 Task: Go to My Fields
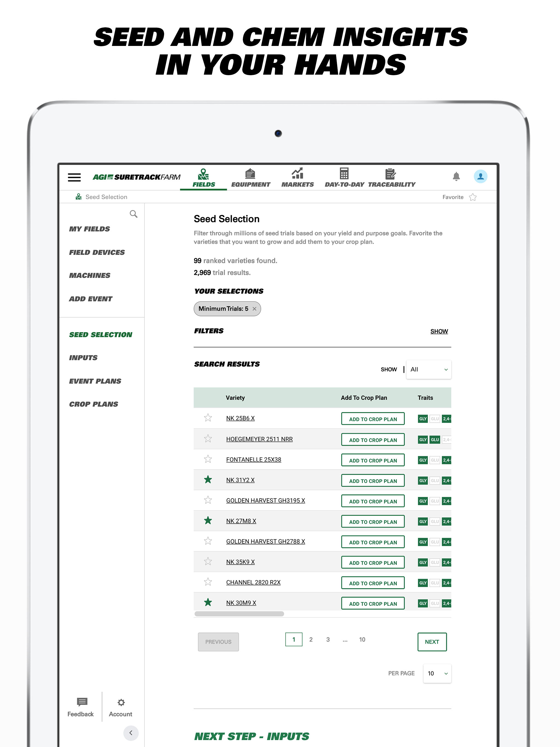(89, 229)
